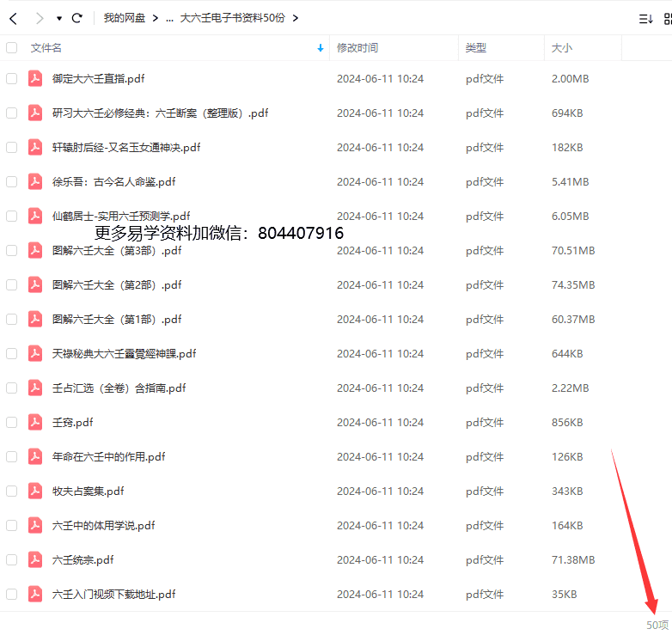Sort by 大小 column header
This screenshot has height=635, width=672.
point(562,48)
